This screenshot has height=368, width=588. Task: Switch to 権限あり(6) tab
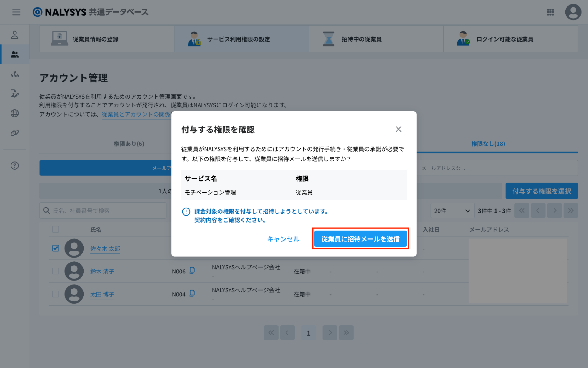pyautogui.click(x=129, y=144)
